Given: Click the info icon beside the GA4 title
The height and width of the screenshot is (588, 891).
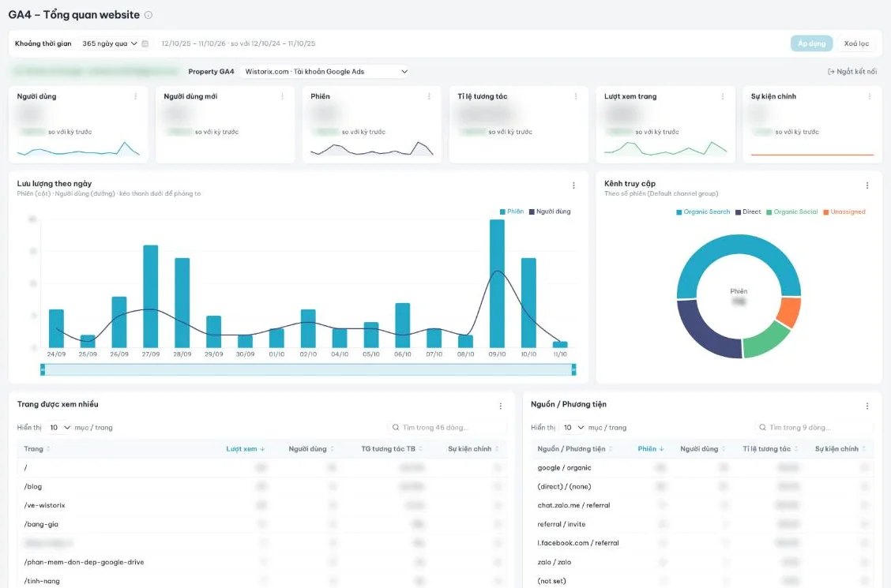Looking at the screenshot, I should (x=148, y=15).
